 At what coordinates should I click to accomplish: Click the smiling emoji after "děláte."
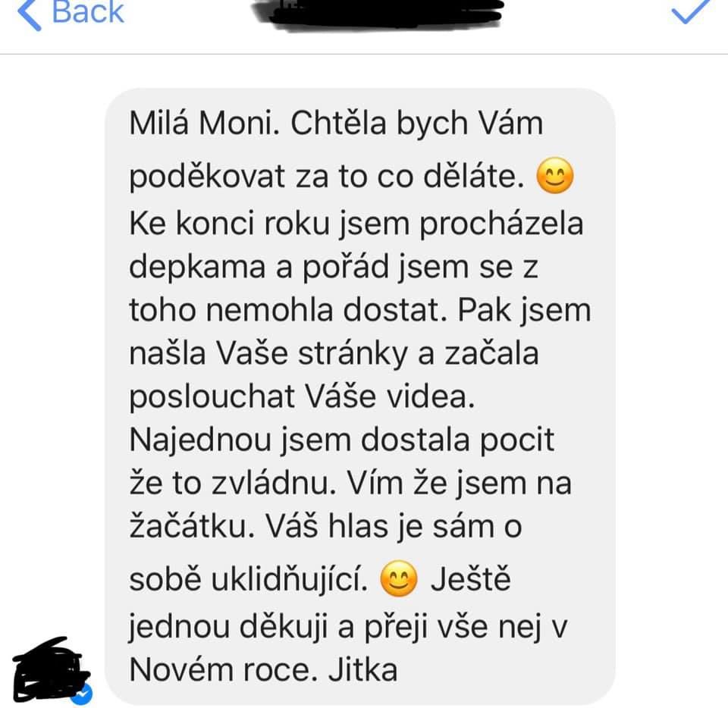[x=555, y=176]
